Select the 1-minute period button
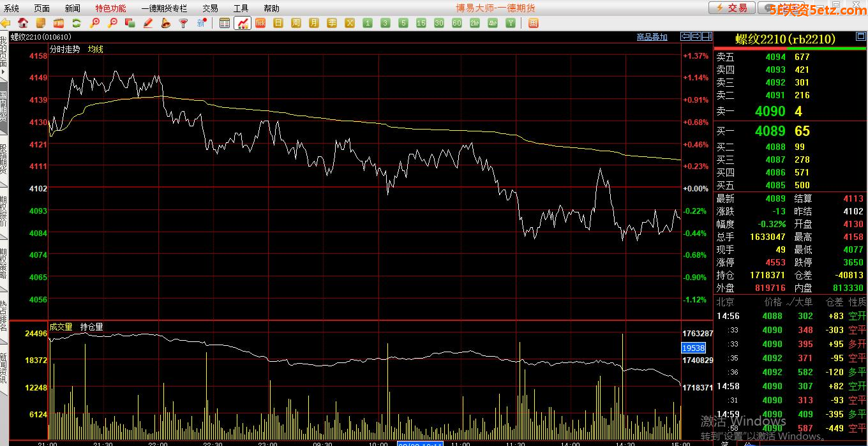 pos(368,23)
